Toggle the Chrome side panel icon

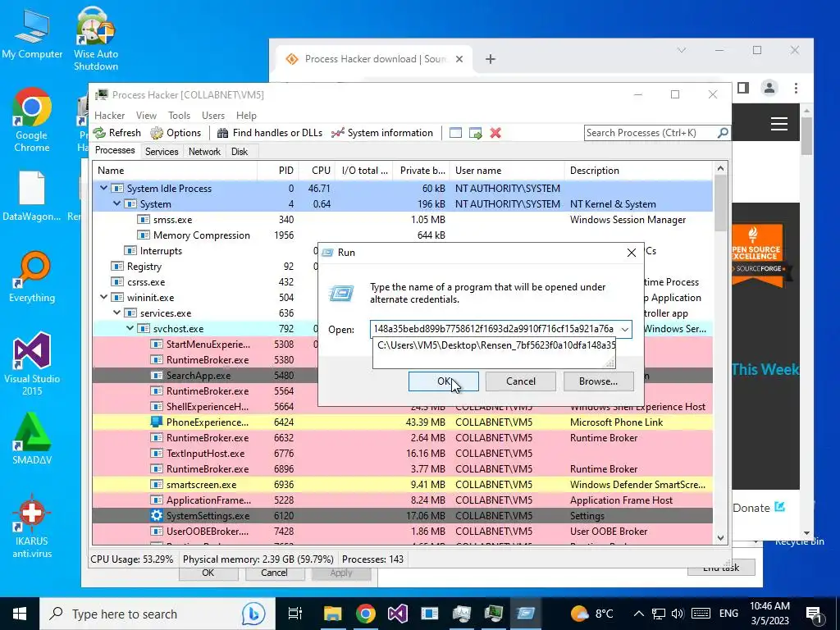click(x=743, y=88)
